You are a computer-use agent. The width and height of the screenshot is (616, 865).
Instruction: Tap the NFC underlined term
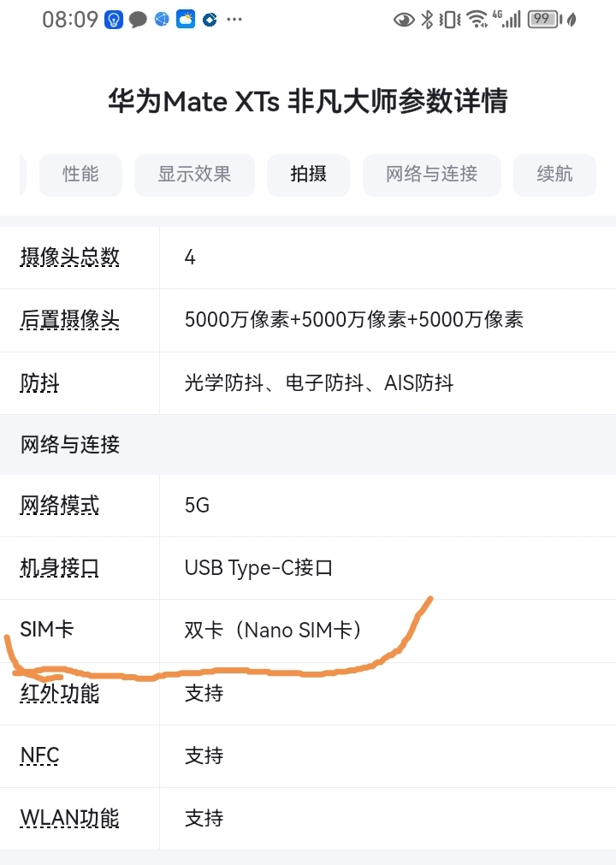(39, 755)
